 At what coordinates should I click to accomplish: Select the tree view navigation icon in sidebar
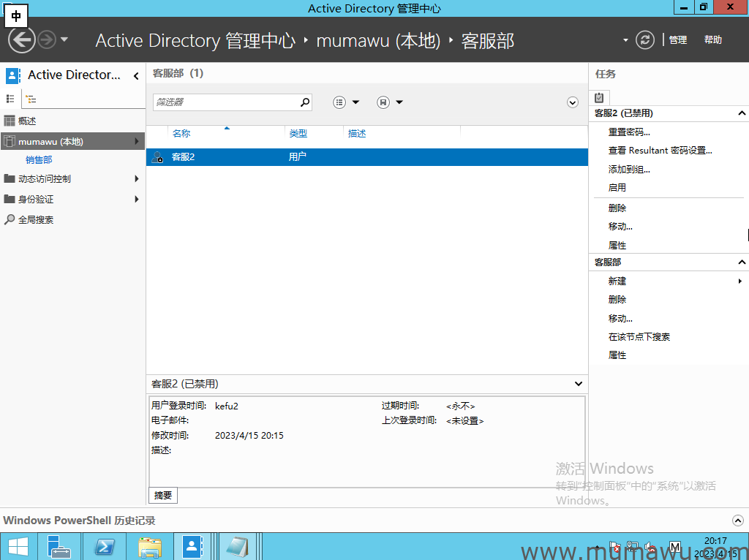coord(31,98)
